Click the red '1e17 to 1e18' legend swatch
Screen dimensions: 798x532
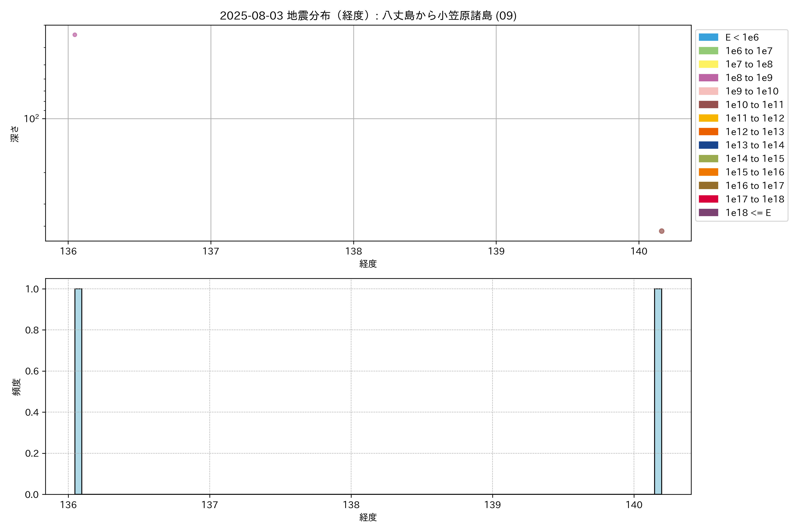click(x=708, y=199)
